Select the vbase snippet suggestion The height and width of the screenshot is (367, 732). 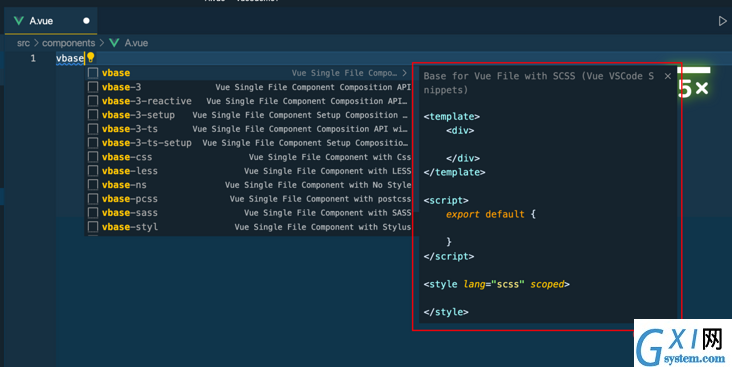click(249, 73)
